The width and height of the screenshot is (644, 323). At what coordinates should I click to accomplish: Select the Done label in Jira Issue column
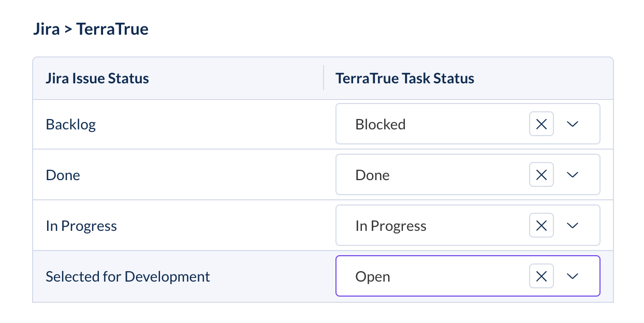[63, 175]
